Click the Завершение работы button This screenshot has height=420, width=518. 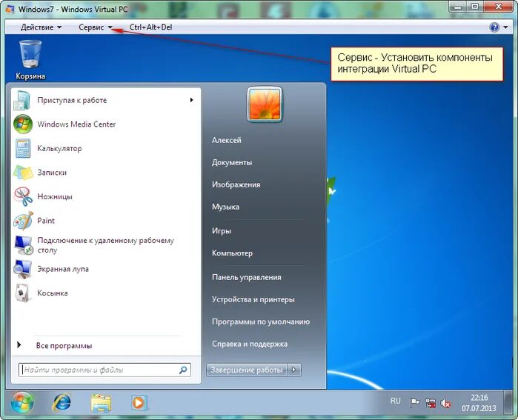(x=247, y=370)
